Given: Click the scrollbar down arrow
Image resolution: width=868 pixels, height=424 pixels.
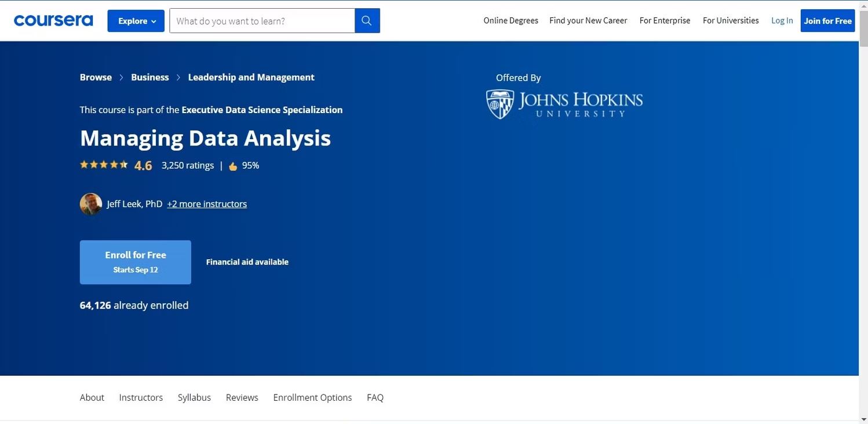Looking at the screenshot, I should [x=863, y=419].
